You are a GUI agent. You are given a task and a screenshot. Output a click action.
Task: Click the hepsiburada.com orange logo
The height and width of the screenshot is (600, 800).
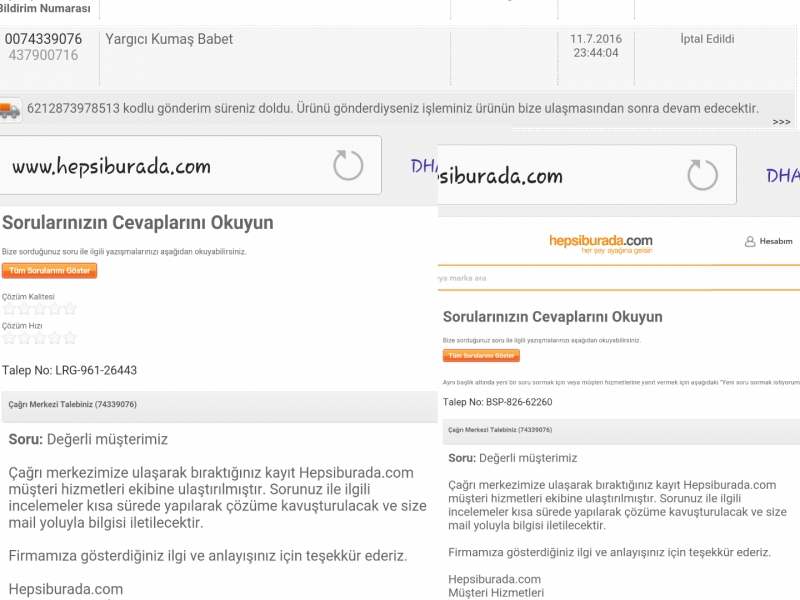pos(601,243)
